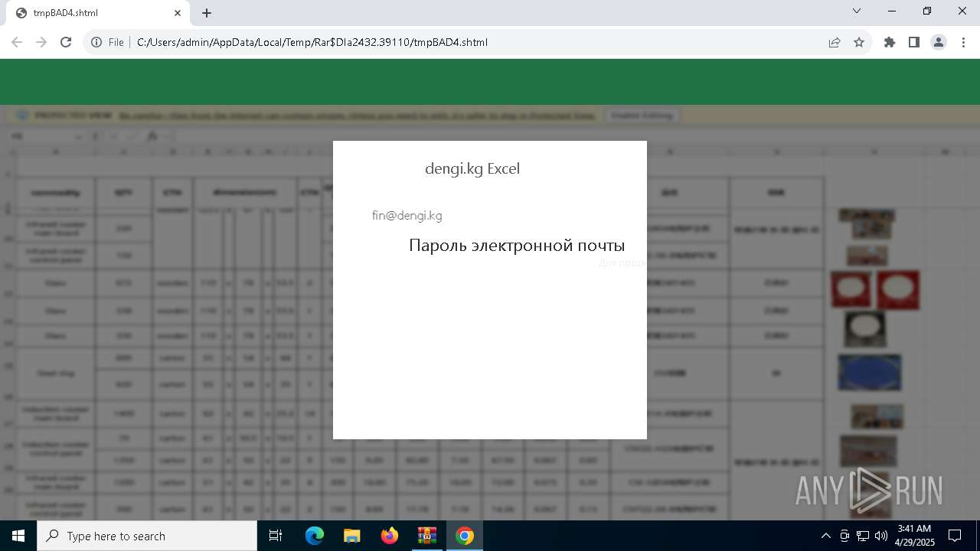Open the Windows Start menu

click(x=18, y=536)
